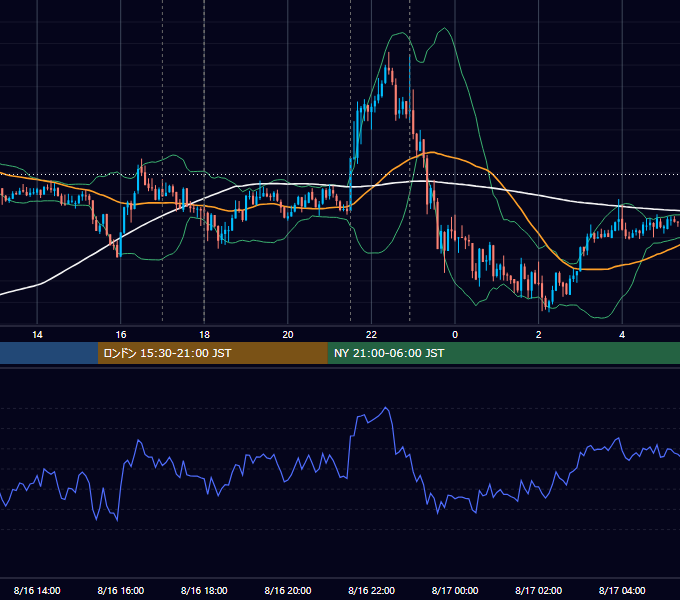Click the 14 hour axis label

point(37,335)
